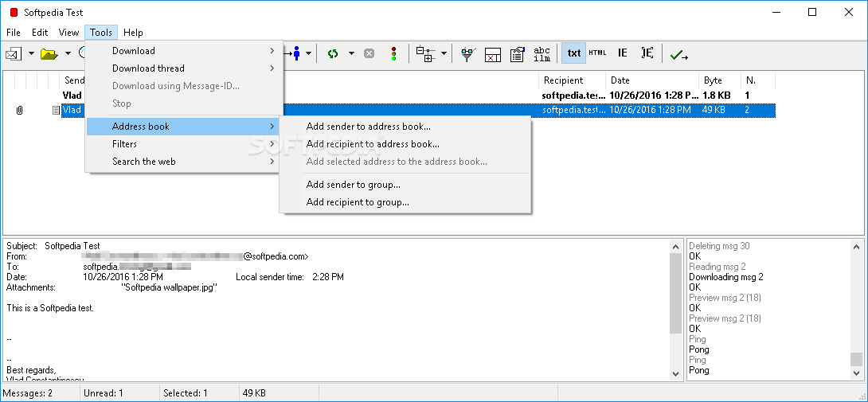Click the 'Messages: 2' status bar entry
The height and width of the screenshot is (402, 868).
click(x=28, y=393)
